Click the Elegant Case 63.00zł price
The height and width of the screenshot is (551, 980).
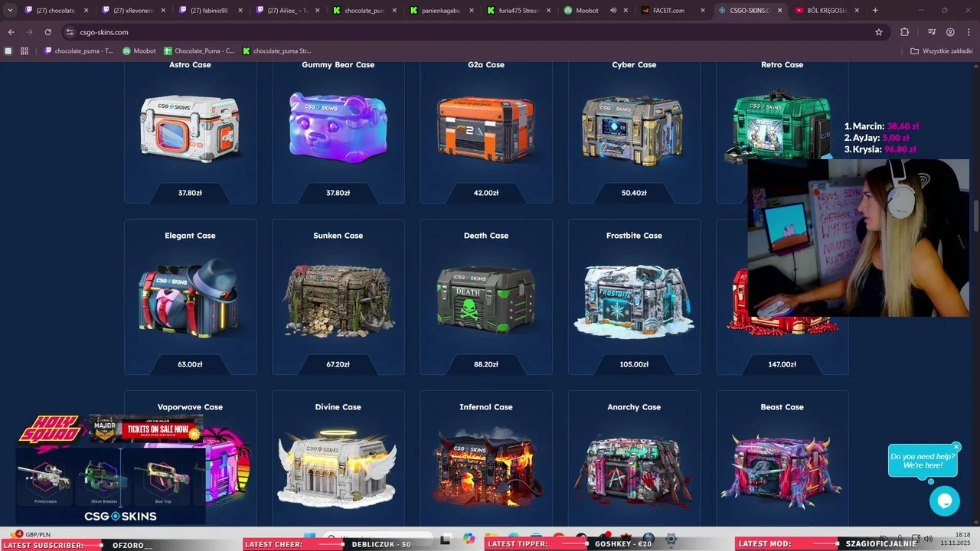[x=190, y=364]
